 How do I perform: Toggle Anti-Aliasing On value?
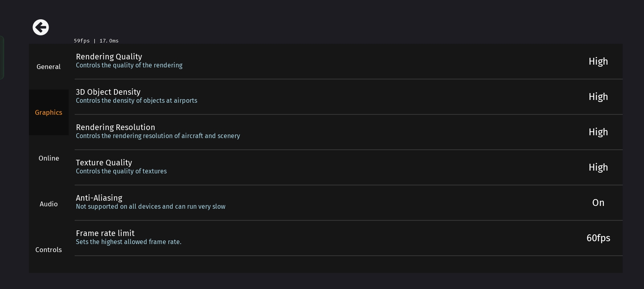tap(598, 203)
